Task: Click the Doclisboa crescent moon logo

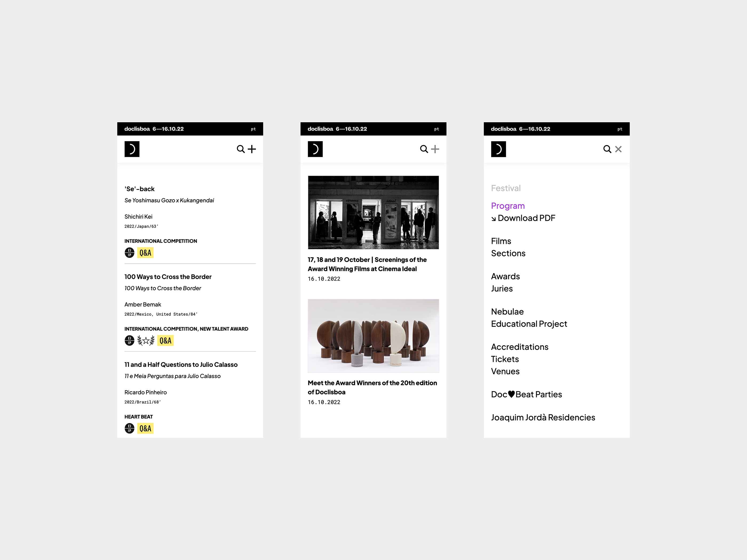Action: 132,149
